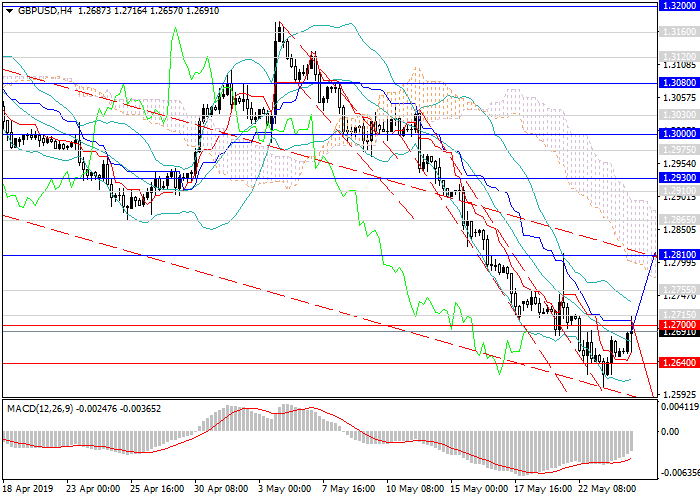Select the 18 Apr 2019 date marker
The width and height of the screenshot is (700, 500).
27,490
